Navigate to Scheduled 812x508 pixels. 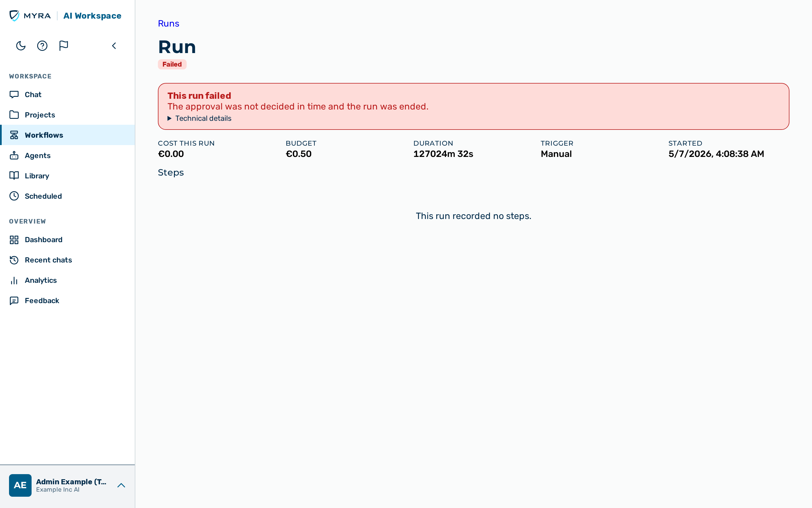pyautogui.click(x=68, y=196)
